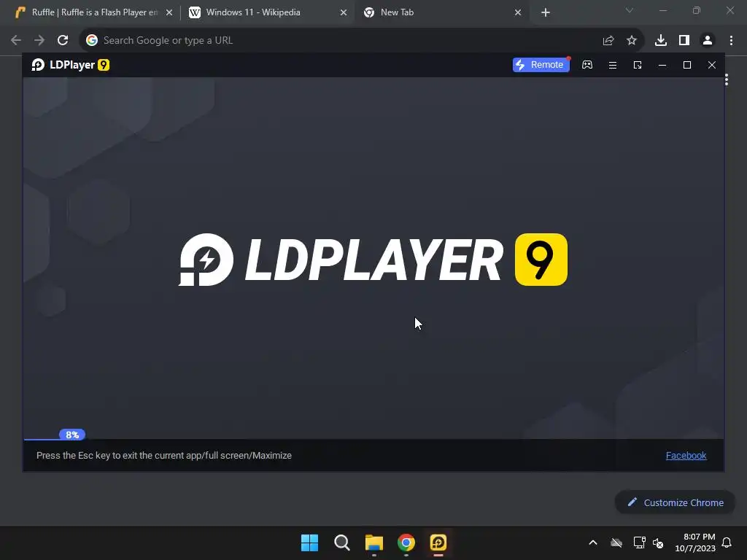Minimize the Chrome window
Image resolution: width=747 pixels, height=560 pixels.
coord(662,10)
